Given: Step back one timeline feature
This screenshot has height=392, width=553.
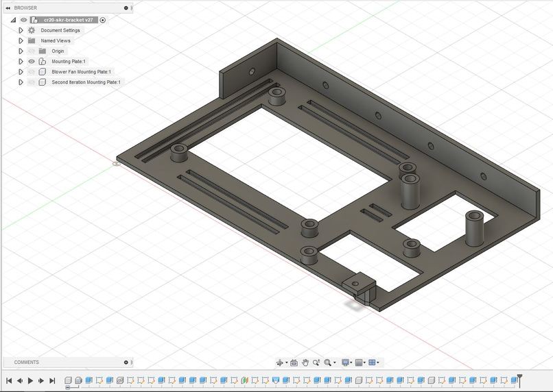Looking at the screenshot, I should pos(20,380).
